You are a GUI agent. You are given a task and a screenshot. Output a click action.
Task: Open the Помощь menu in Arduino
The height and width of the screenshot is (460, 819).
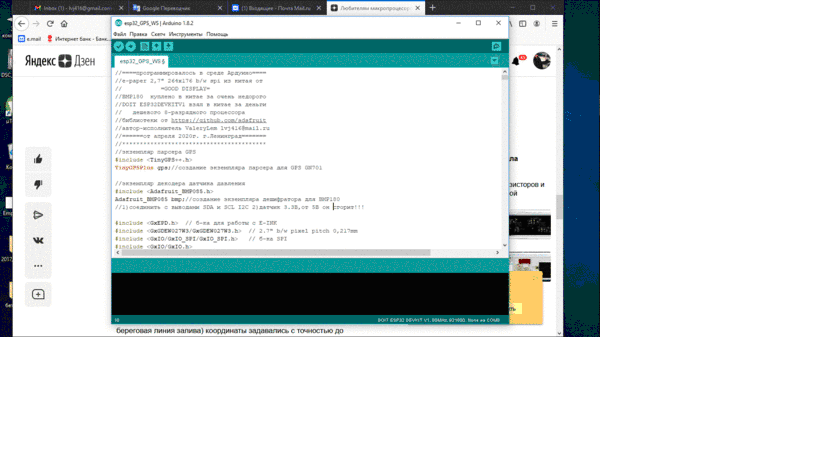[x=217, y=34]
